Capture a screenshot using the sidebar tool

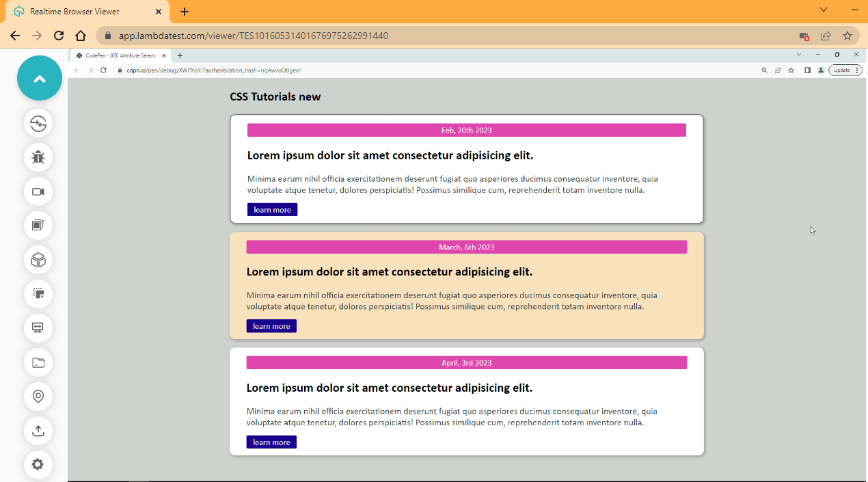pyautogui.click(x=38, y=294)
